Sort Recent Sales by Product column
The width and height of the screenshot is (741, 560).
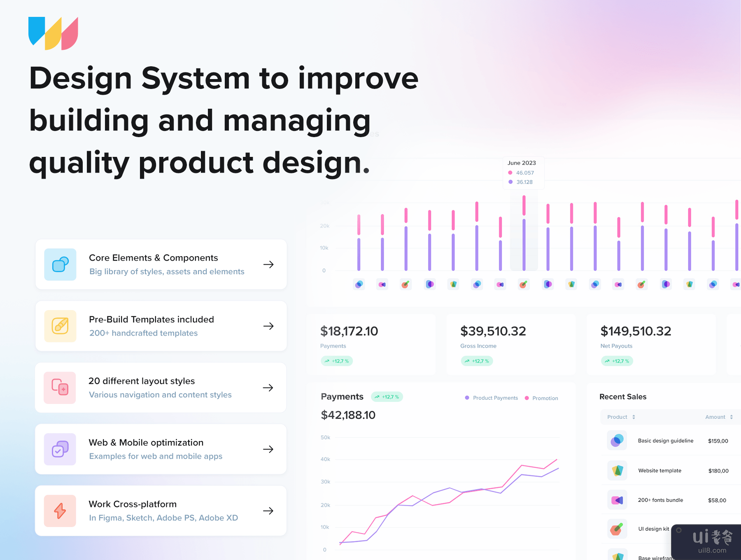621,417
